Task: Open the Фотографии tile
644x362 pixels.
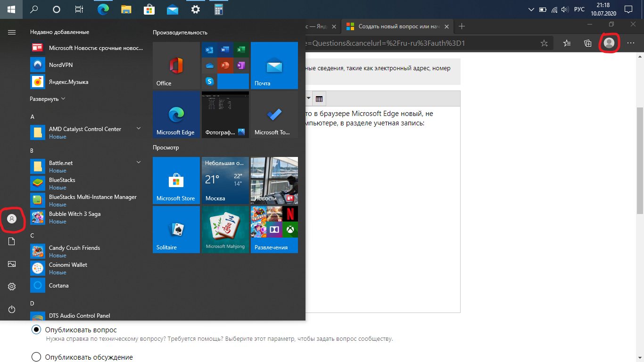Action: pyautogui.click(x=225, y=115)
